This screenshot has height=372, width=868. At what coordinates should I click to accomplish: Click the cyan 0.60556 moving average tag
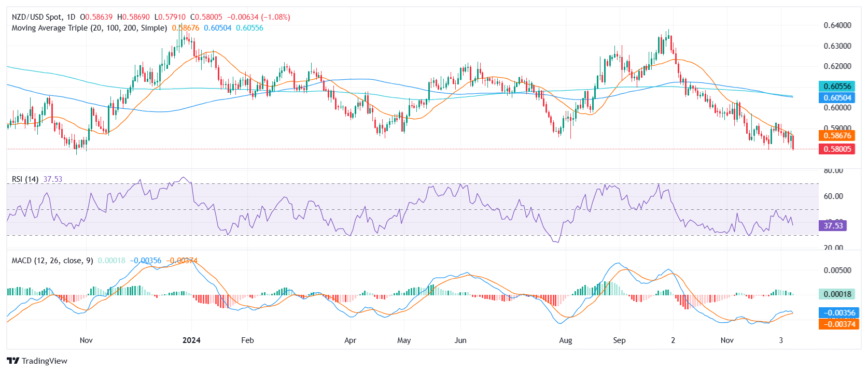[x=837, y=87]
